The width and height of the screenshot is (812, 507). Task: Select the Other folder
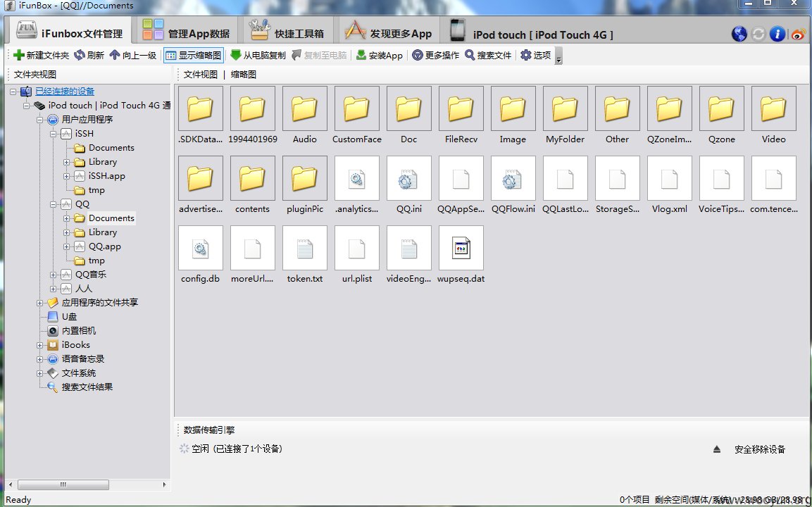click(618, 115)
